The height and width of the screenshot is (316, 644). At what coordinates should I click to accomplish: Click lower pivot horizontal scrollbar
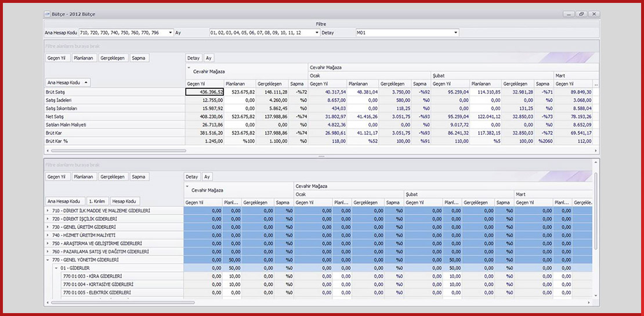point(122,303)
